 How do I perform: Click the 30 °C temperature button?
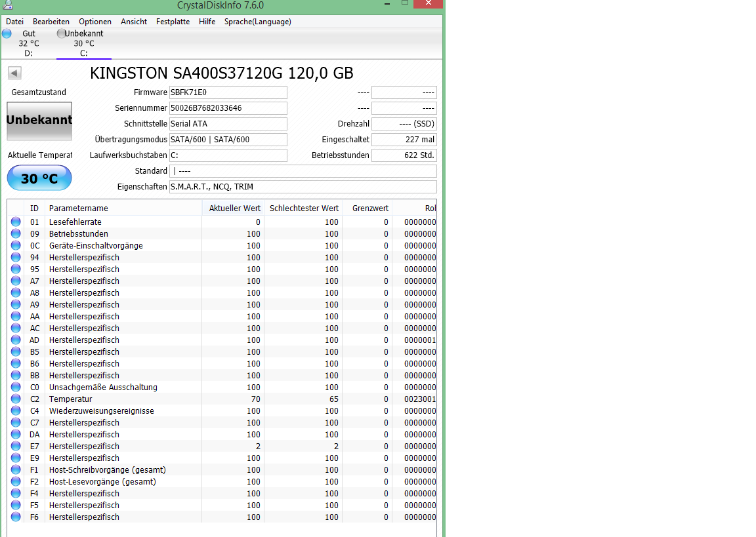pos(39,178)
